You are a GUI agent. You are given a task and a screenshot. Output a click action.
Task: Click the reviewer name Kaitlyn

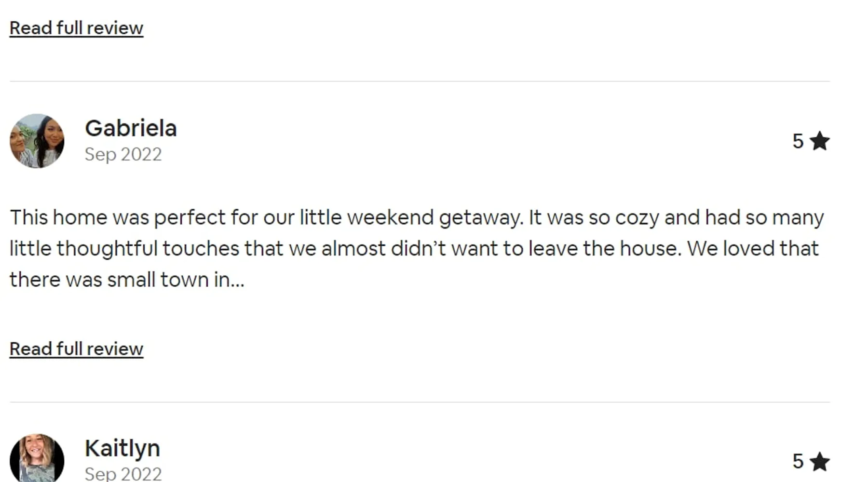tap(122, 448)
